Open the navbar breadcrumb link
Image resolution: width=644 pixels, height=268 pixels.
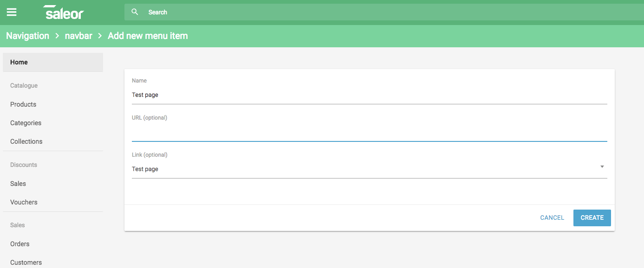[x=78, y=36]
